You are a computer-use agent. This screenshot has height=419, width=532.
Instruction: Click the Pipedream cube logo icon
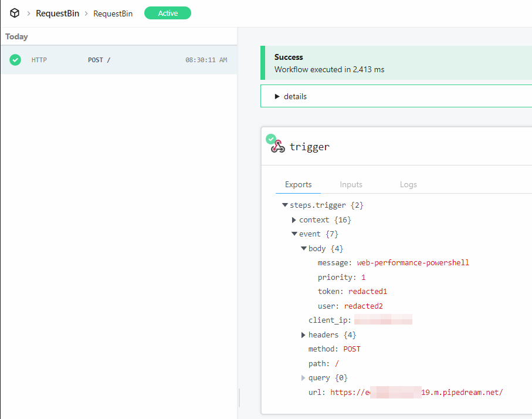tap(15, 13)
